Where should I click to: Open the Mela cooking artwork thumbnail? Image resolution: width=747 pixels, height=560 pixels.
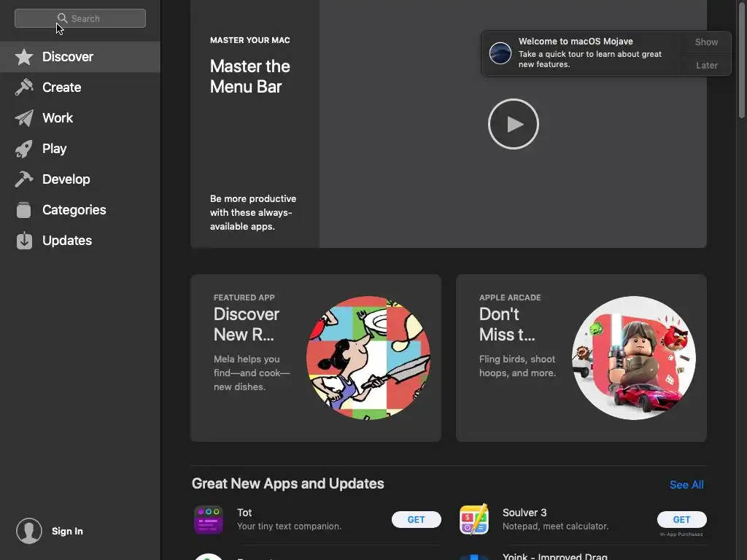point(368,358)
